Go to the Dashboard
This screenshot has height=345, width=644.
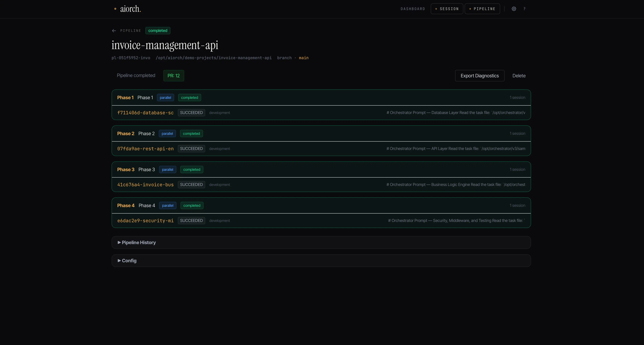[413, 9]
